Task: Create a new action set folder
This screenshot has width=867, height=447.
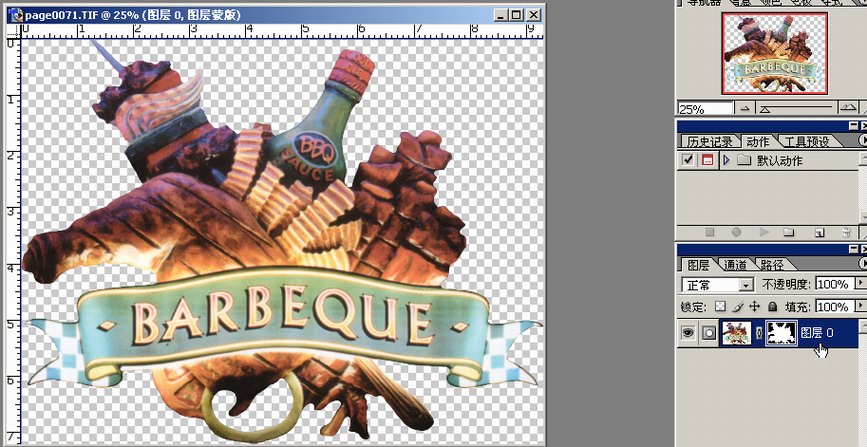Action: tap(790, 231)
